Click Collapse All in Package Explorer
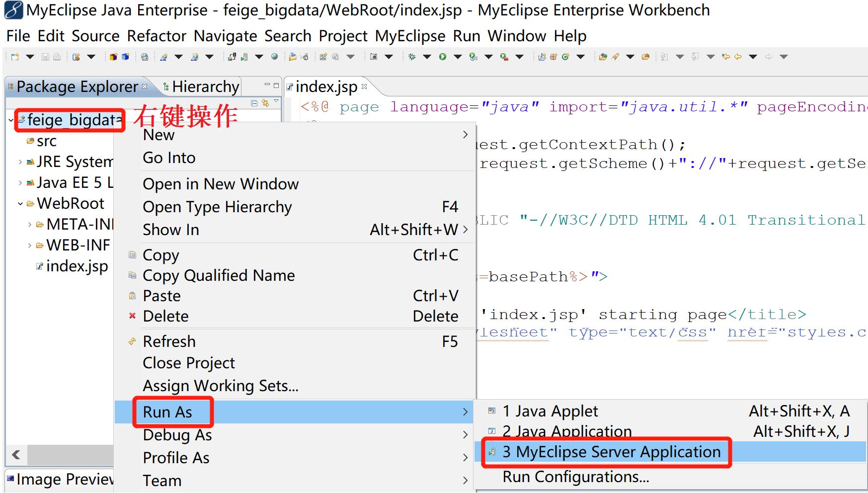 coord(254,103)
